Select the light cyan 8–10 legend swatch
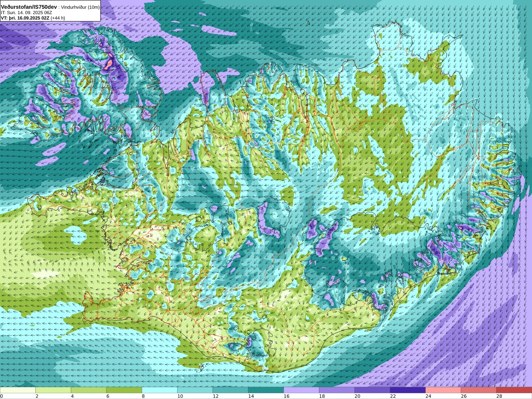Viewport: 532px width, 399px height. pyautogui.click(x=160, y=390)
